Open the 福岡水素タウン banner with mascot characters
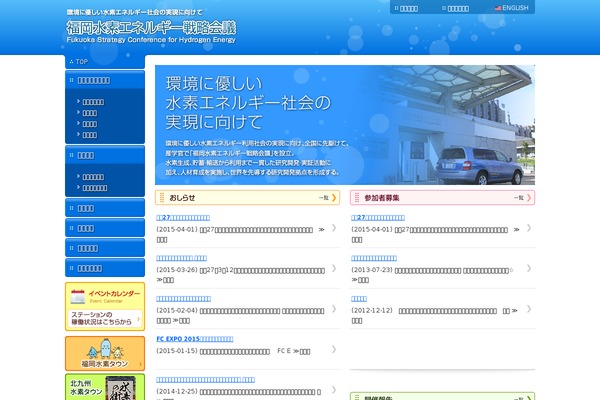The height and width of the screenshot is (400, 600). click(105, 353)
